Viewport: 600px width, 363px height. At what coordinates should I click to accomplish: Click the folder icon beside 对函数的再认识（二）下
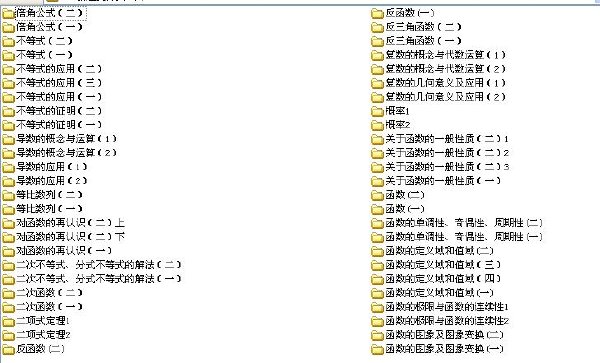8,237
